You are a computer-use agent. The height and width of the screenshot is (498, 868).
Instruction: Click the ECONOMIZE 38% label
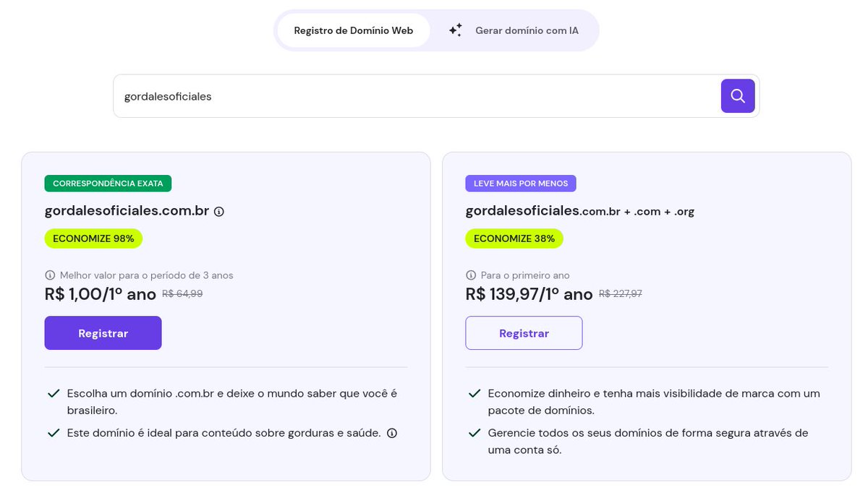click(514, 239)
